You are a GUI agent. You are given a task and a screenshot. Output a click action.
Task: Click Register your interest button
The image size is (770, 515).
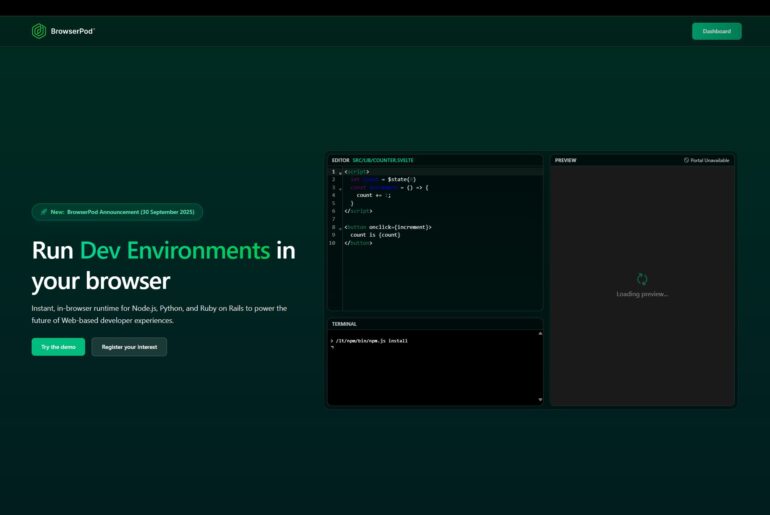click(129, 347)
